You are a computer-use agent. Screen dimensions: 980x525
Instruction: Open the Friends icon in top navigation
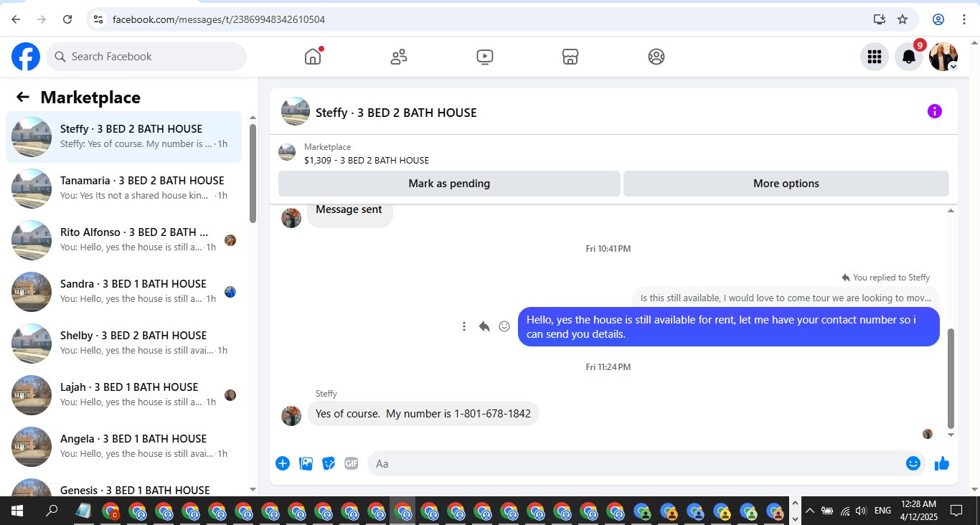tap(399, 57)
